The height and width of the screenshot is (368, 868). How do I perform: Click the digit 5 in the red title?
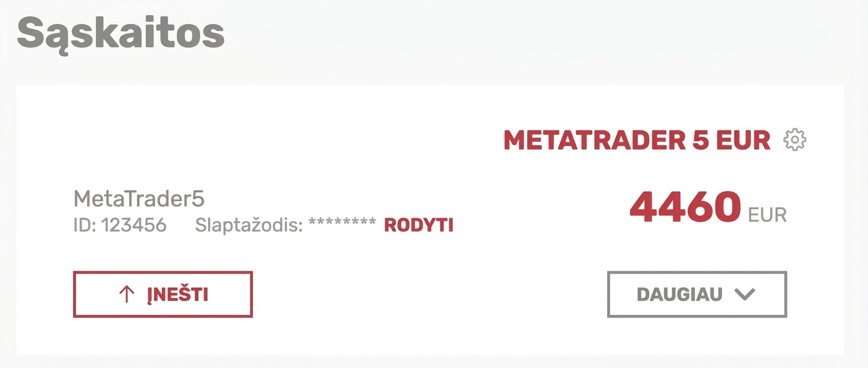701,140
